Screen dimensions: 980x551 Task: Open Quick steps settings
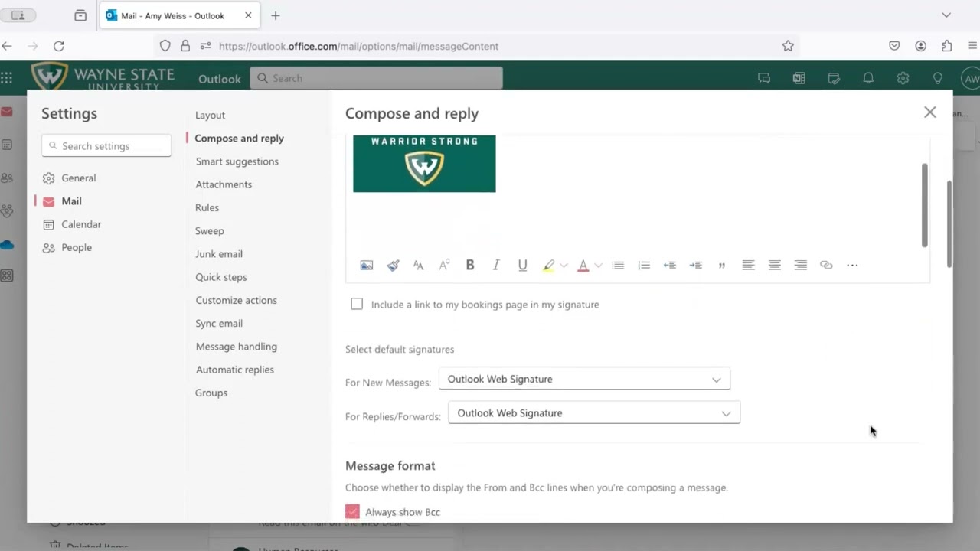tap(220, 277)
